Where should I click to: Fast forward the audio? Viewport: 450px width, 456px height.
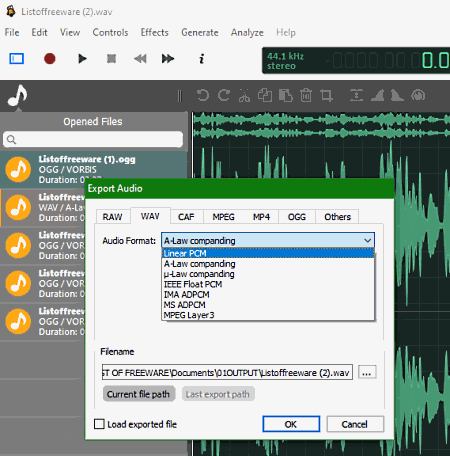pos(168,59)
